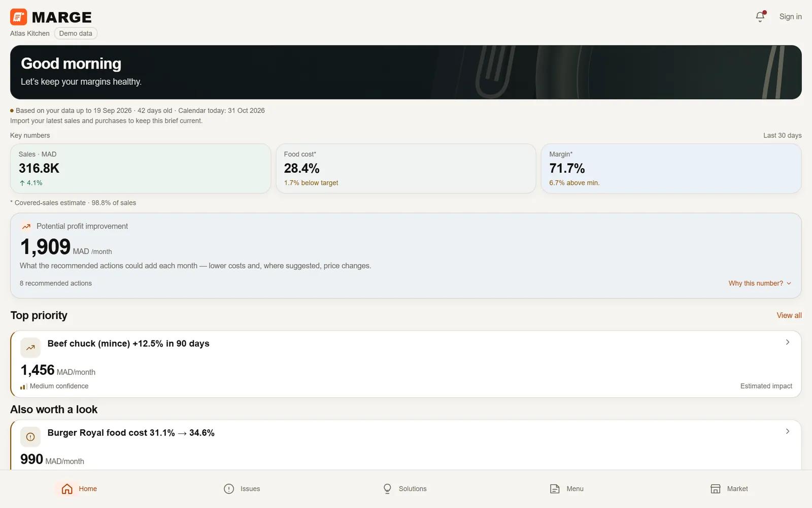This screenshot has width=812, height=508.
Task: Click the 6.7% above min. text
Action: tap(574, 183)
